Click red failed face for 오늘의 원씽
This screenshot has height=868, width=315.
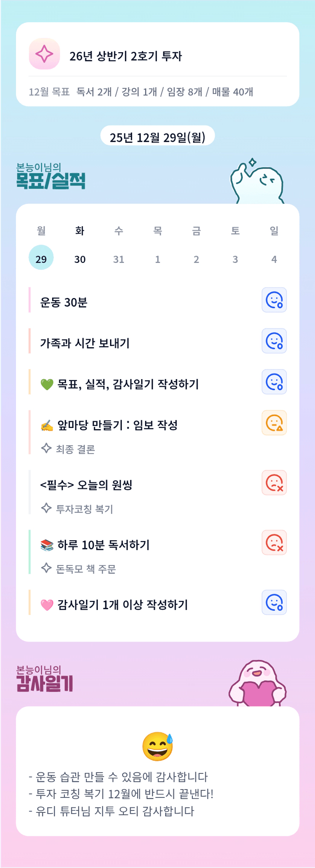point(274,483)
